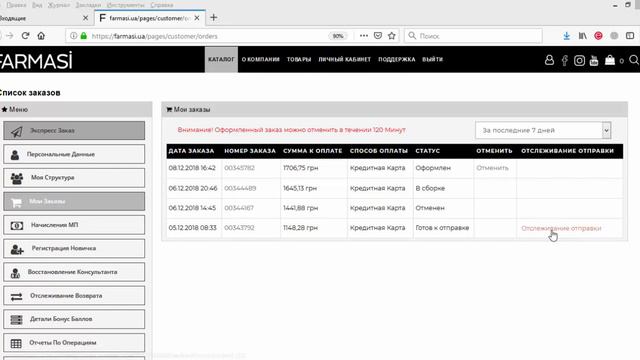Open order number 00343792
Screen dimensions: 640x360
239,228
